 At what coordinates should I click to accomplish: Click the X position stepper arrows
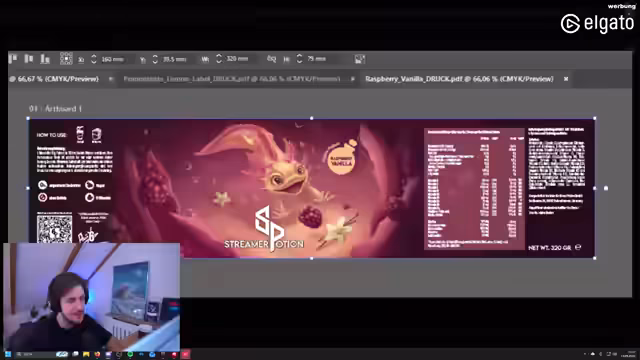click(93, 59)
